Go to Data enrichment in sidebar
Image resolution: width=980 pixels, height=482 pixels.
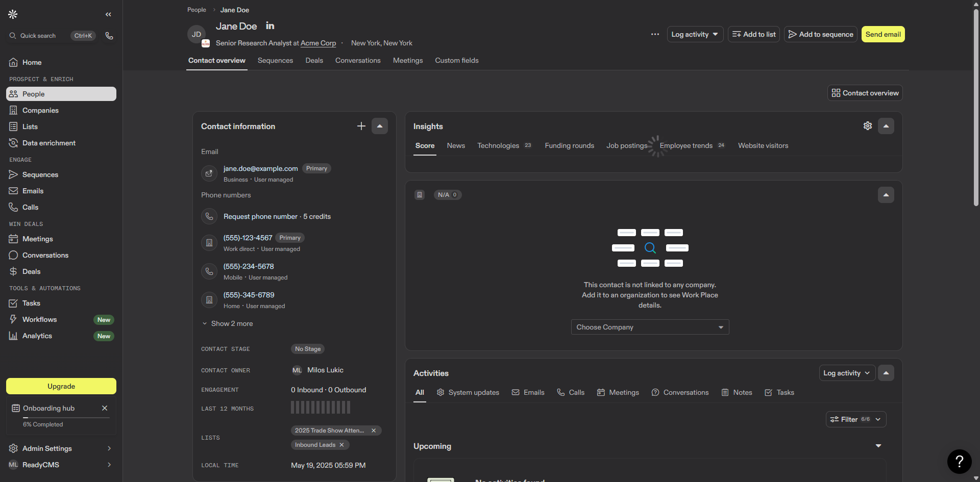pyautogui.click(x=61, y=143)
